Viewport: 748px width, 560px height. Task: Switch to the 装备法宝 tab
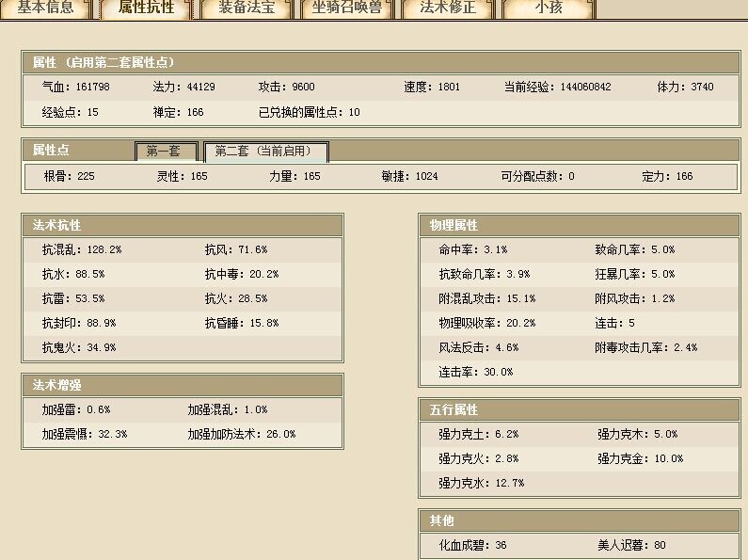[x=247, y=8]
